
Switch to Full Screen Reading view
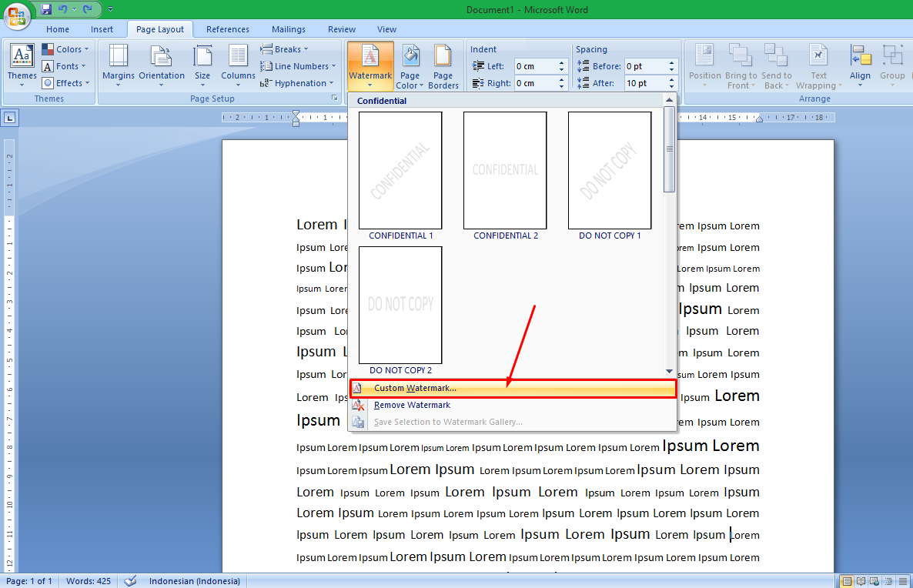tap(861, 581)
